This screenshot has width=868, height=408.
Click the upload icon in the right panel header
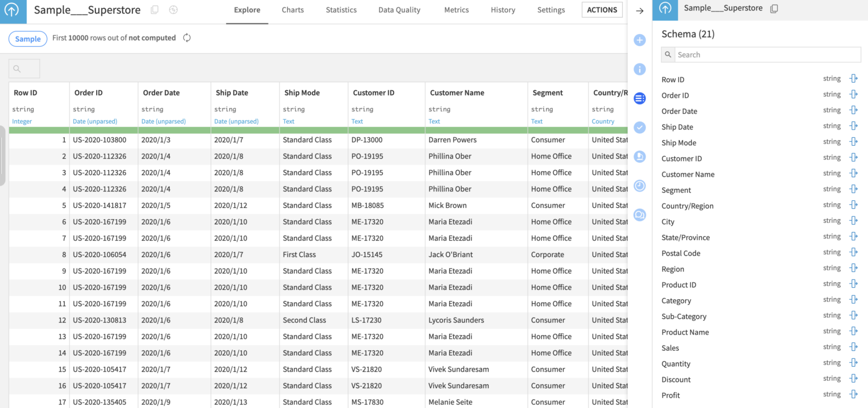pyautogui.click(x=665, y=8)
